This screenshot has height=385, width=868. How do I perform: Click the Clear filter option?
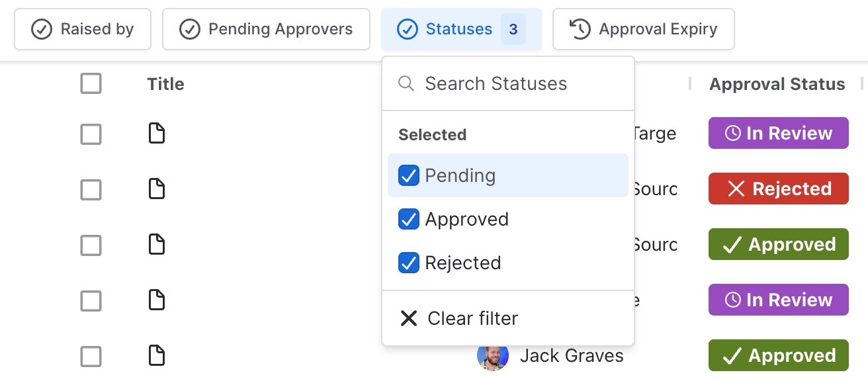472,318
